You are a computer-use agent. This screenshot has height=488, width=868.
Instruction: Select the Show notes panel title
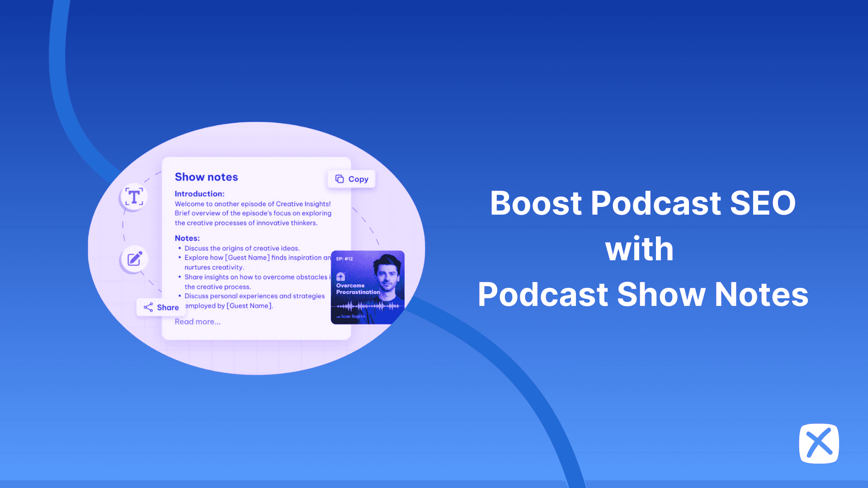(206, 177)
